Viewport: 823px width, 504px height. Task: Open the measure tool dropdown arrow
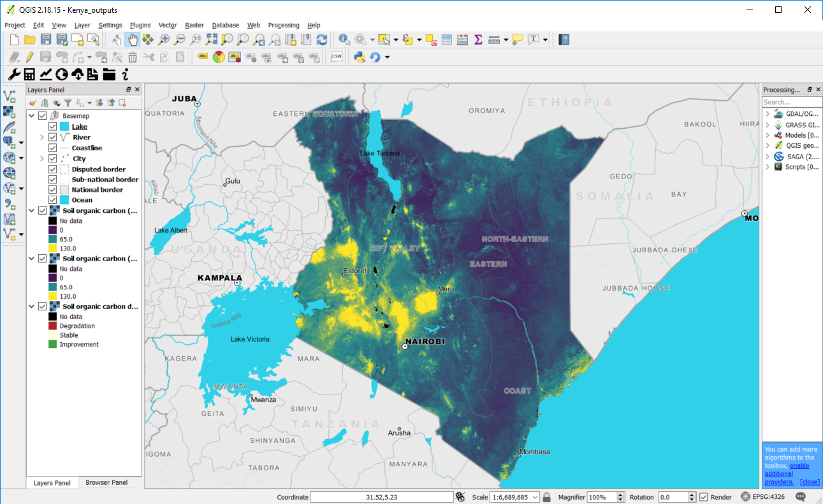pyautogui.click(x=506, y=40)
